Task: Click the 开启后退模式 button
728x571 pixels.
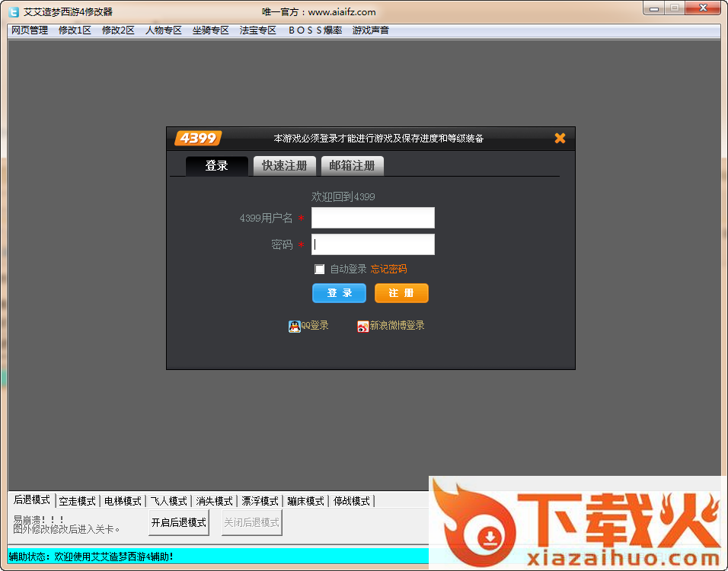Action: point(179,523)
